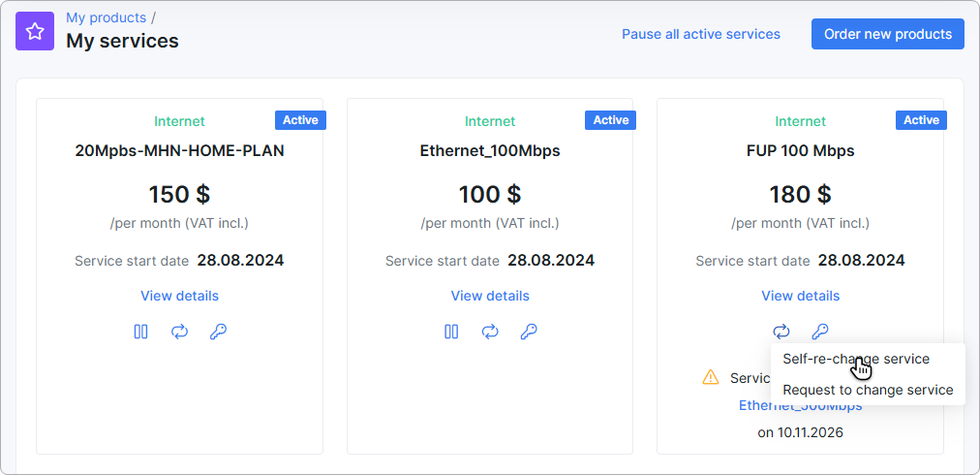Click the Active badge on 20Mpbs-MHN-HOME-PLAN card
This screenshot has height=475, width=980.
click(x=300, y=120)
